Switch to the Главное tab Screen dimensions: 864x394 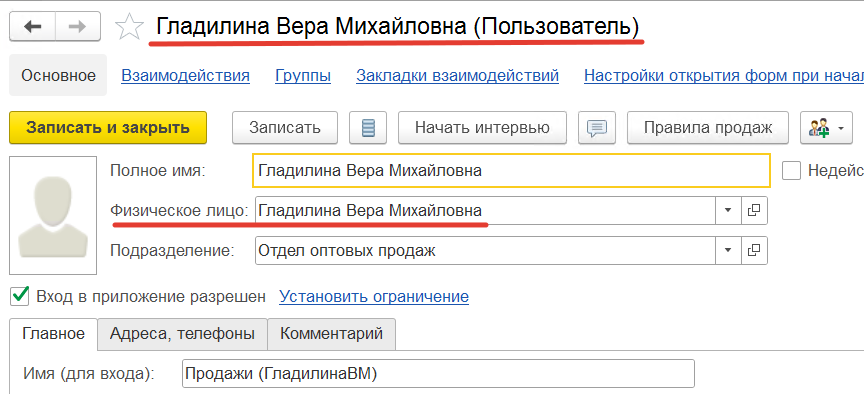click(53, 334)
